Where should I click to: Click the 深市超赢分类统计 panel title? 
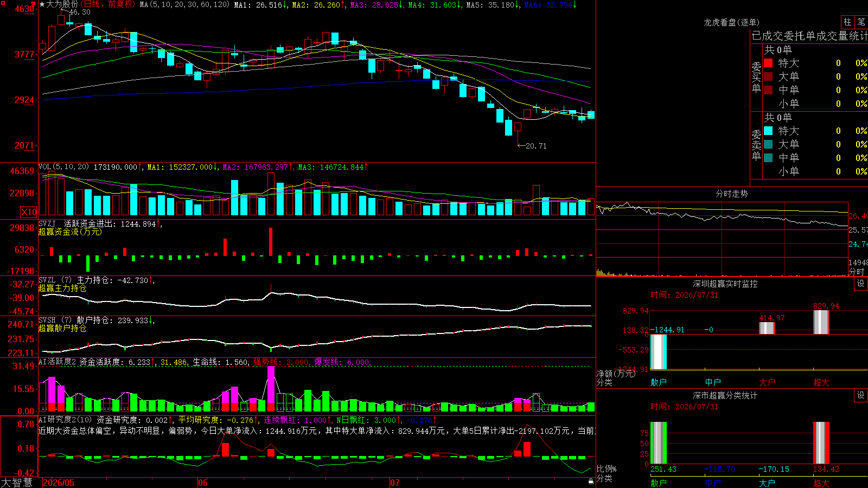point(725,395)
